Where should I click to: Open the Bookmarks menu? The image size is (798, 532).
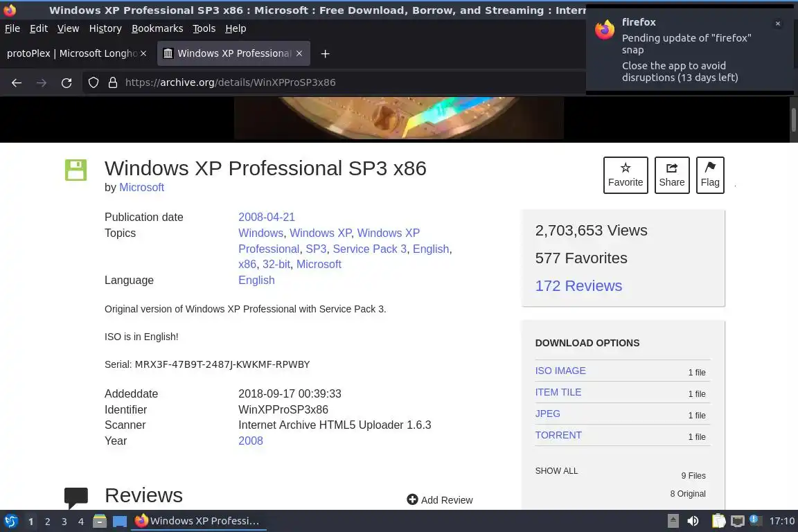click(x=157, y=28)
